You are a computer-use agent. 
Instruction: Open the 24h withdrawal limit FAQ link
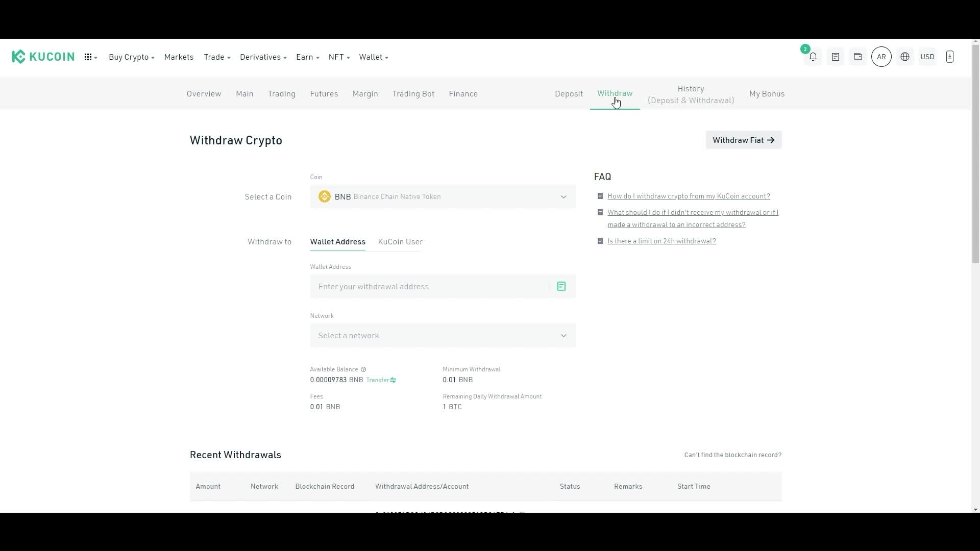point(661,241)
